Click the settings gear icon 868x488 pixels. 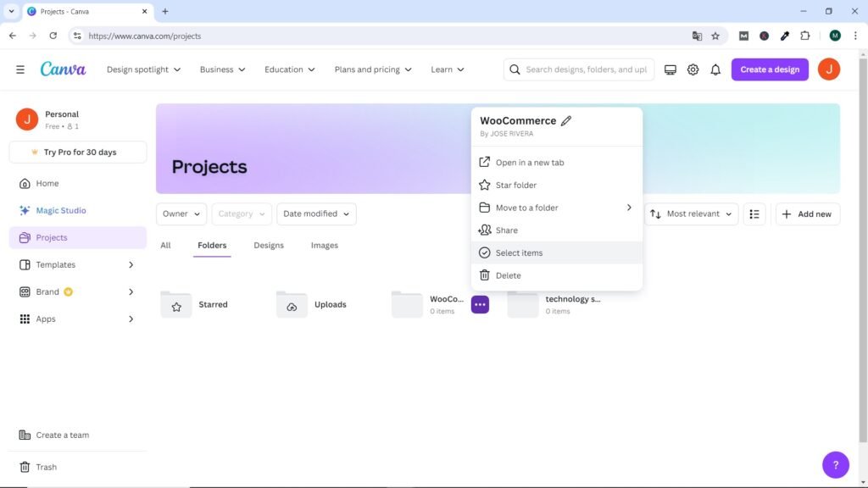point(693,69)
